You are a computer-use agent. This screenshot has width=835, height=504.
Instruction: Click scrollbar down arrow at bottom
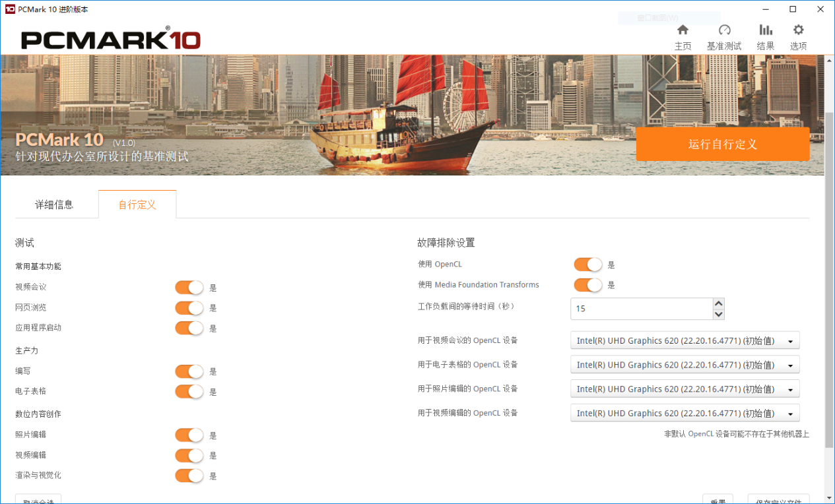tap(830, 498)
